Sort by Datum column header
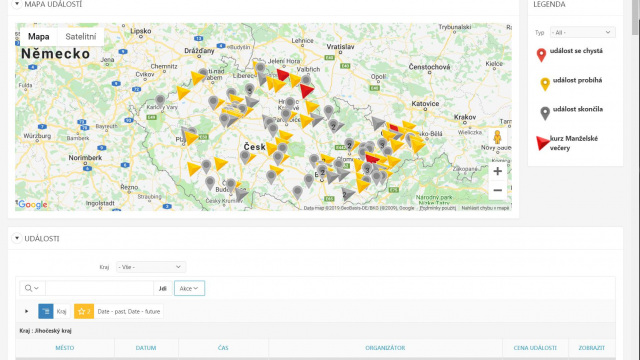 (146, 348)
